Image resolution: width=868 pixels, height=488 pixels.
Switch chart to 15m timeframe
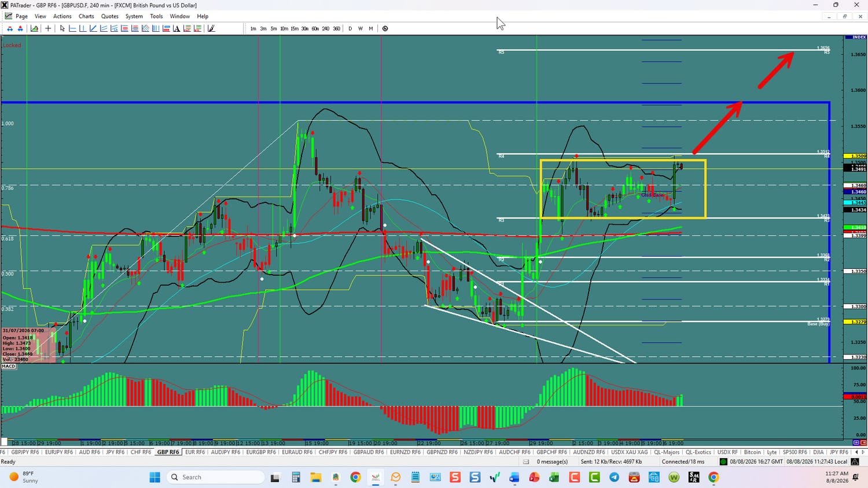pyautogui.click(x=295, y=28)
